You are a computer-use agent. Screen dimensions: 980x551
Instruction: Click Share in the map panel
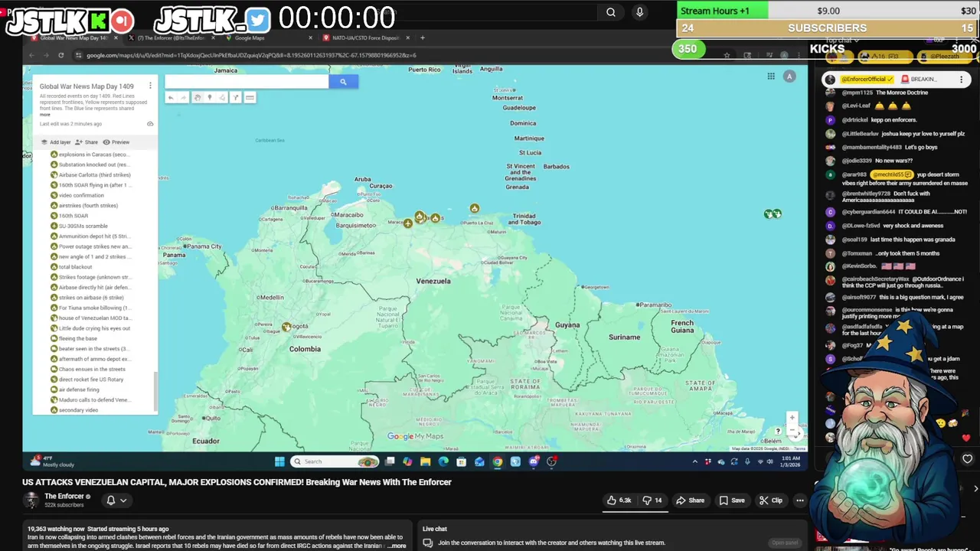[87, 142]
